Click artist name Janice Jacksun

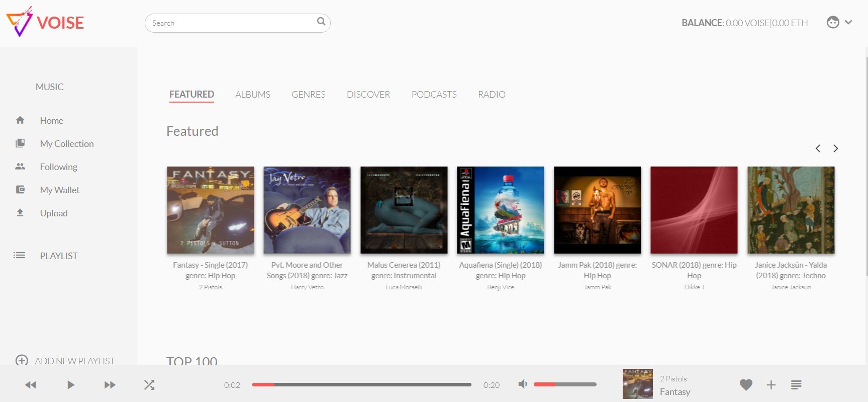pos(791,287)
